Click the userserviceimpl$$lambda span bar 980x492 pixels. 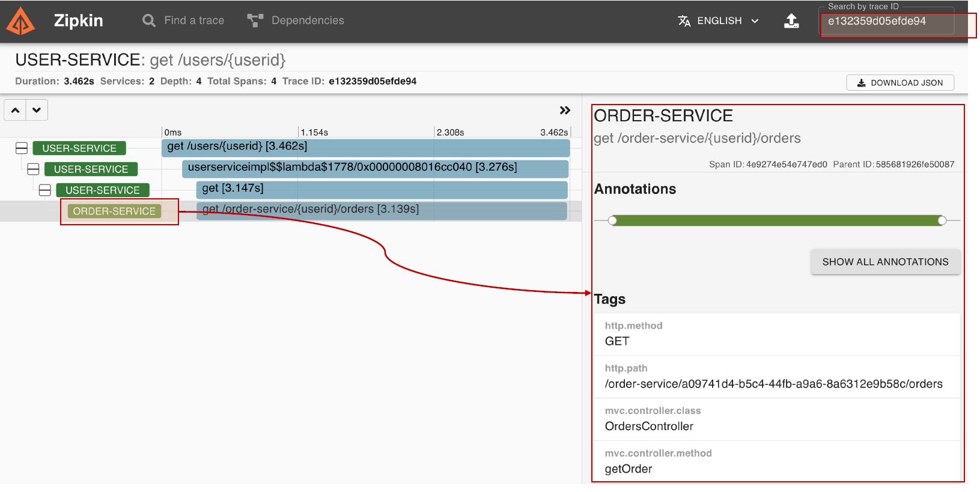click(x=375, y=169)
